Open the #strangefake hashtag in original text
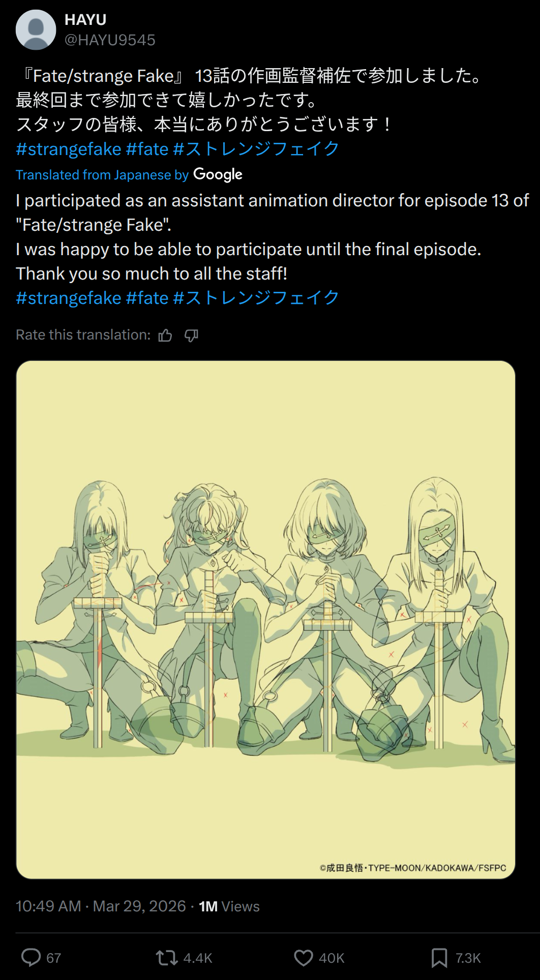This screenshot has width=540, height=980. [x=69, y=149]
